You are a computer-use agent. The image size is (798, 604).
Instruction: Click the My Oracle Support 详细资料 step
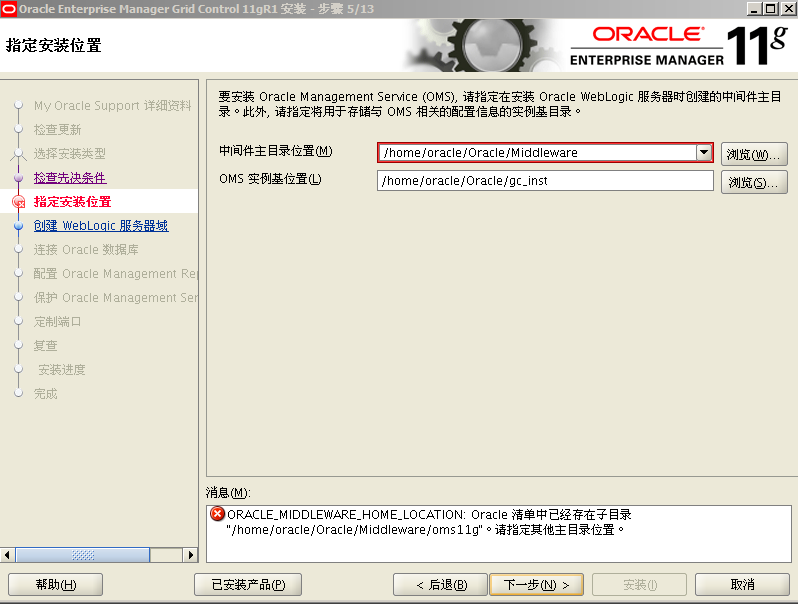click(112, 105)
